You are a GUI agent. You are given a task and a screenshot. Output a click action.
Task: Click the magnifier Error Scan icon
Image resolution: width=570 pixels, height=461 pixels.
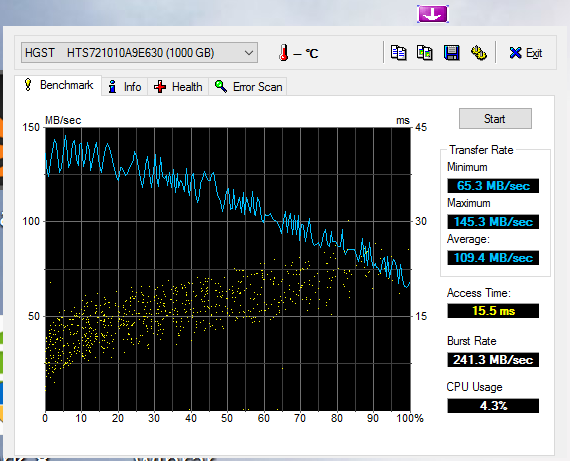[221, 87]
